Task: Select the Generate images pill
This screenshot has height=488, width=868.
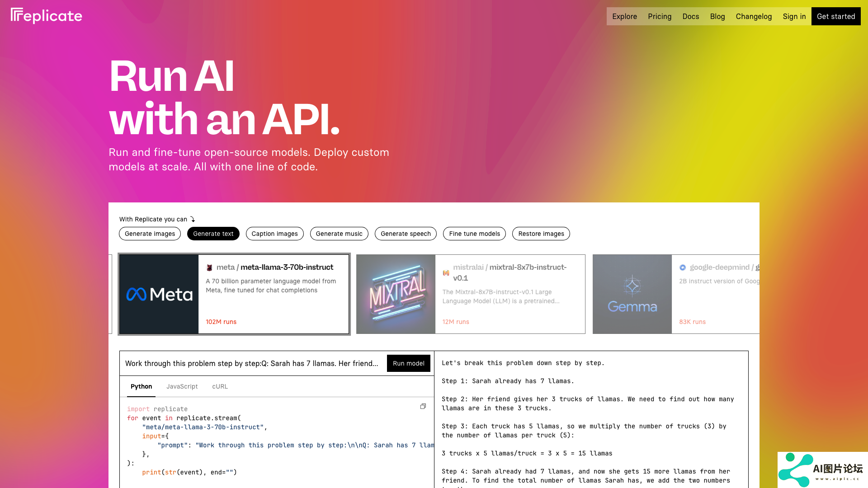Action: pos(150,234)
